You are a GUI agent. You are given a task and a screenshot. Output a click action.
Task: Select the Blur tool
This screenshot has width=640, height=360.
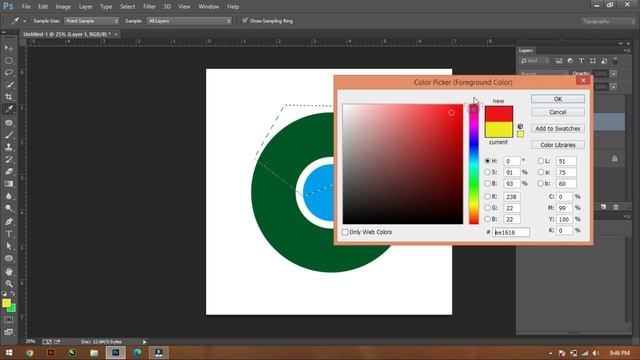click(9, 196)
